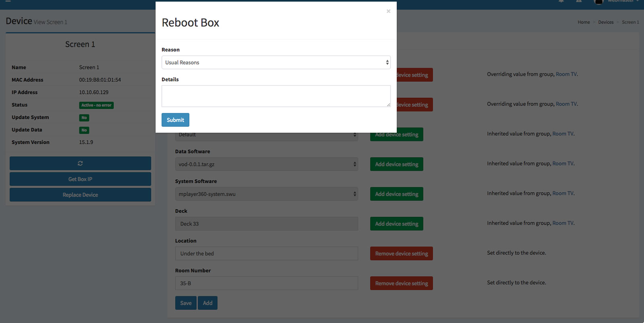Viewport: 644px width, 323px height.
Task: Expand the Data Software dropdown
Action: tap(266, 164)
